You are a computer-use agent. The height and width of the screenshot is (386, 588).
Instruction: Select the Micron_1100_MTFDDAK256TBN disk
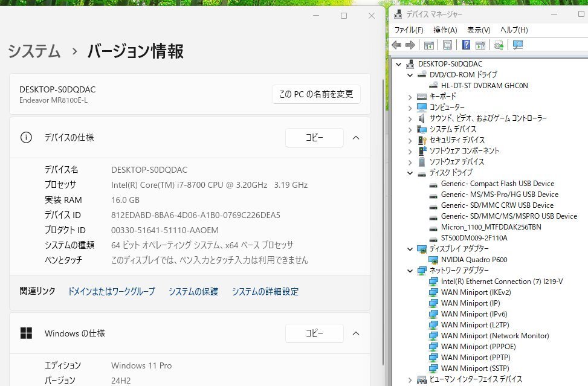pyautogui.click(x=491, y=227)
